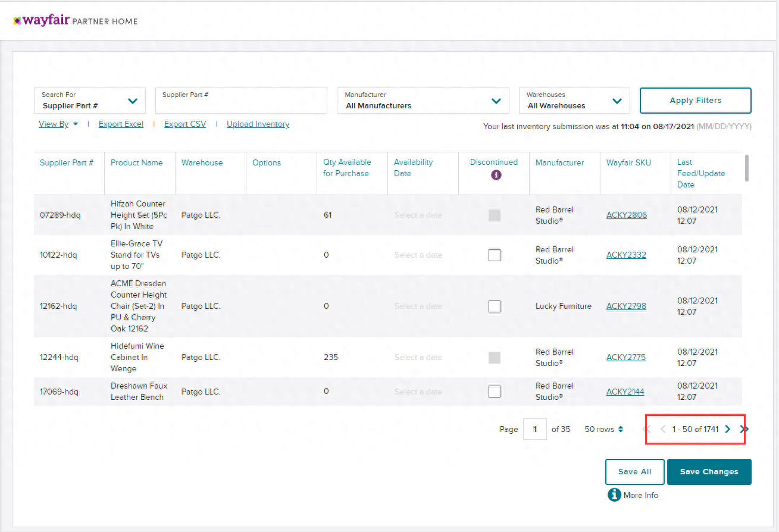Viewport: 779px width, 532px height.
Task: Click Hidefumi Wine Cabinet product name
Action: coord(138,357)
